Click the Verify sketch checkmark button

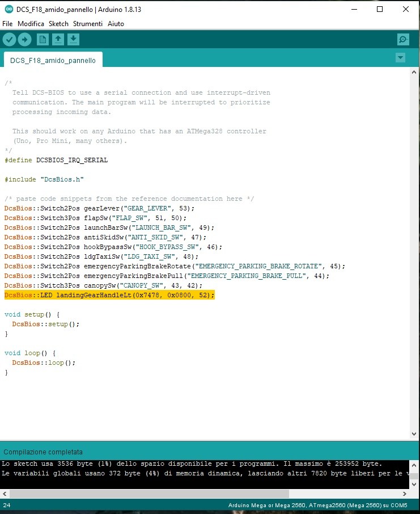pyautogui.click(x=10, y=40)
